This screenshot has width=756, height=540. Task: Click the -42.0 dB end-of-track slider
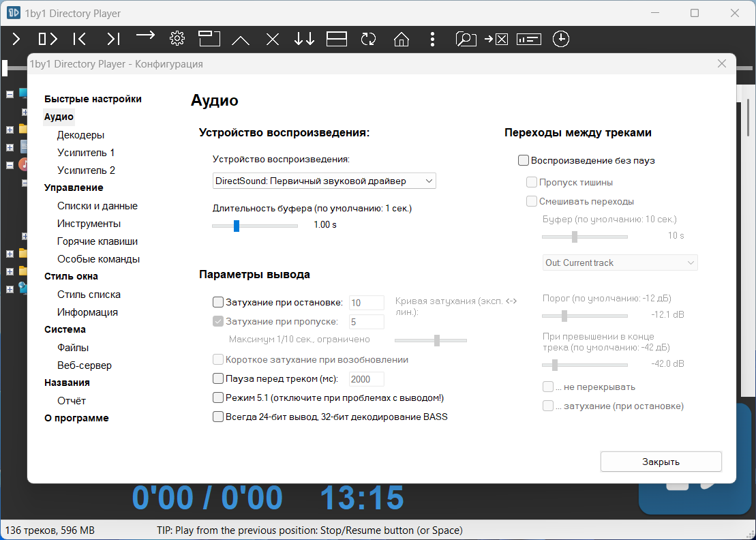pos(585,365)
